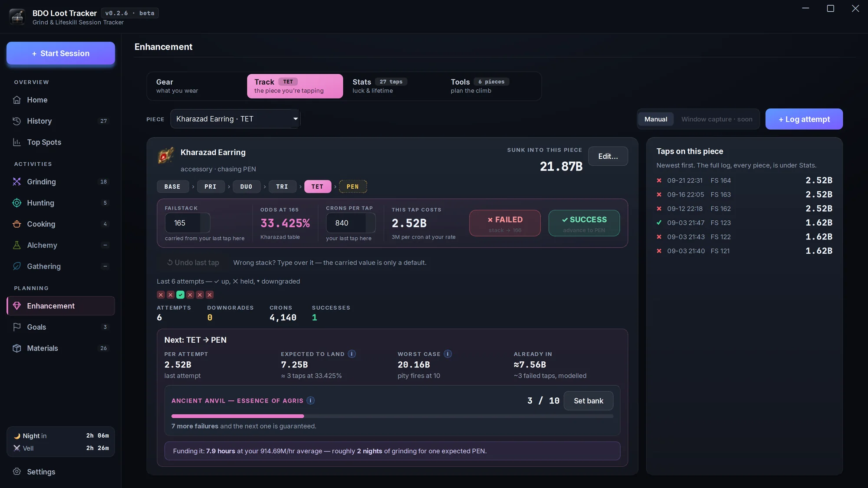Click the Cooking pot icon
This screenshot has width=868, height=488.
17,224
